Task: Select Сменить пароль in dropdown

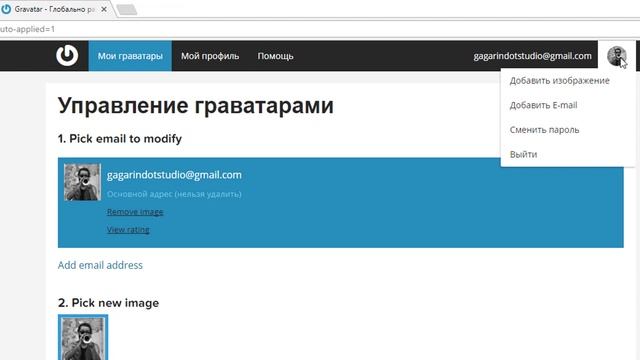Action: click(544, 130)
